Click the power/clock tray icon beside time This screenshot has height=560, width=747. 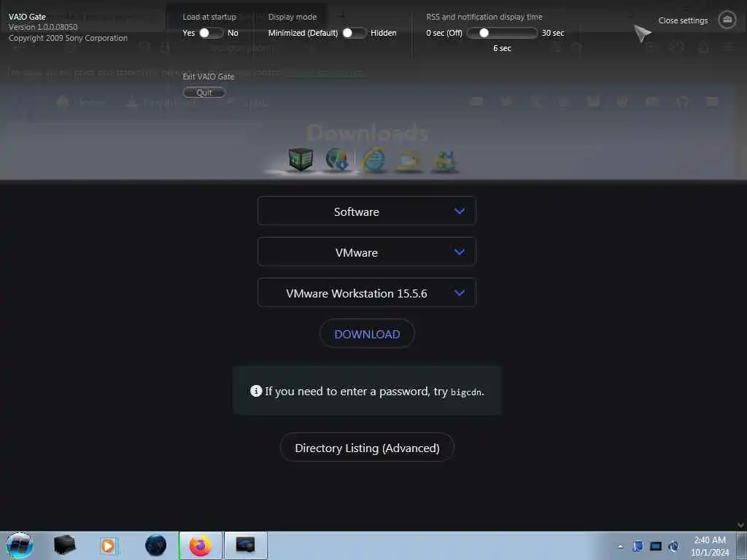click(x=673, y=546)
